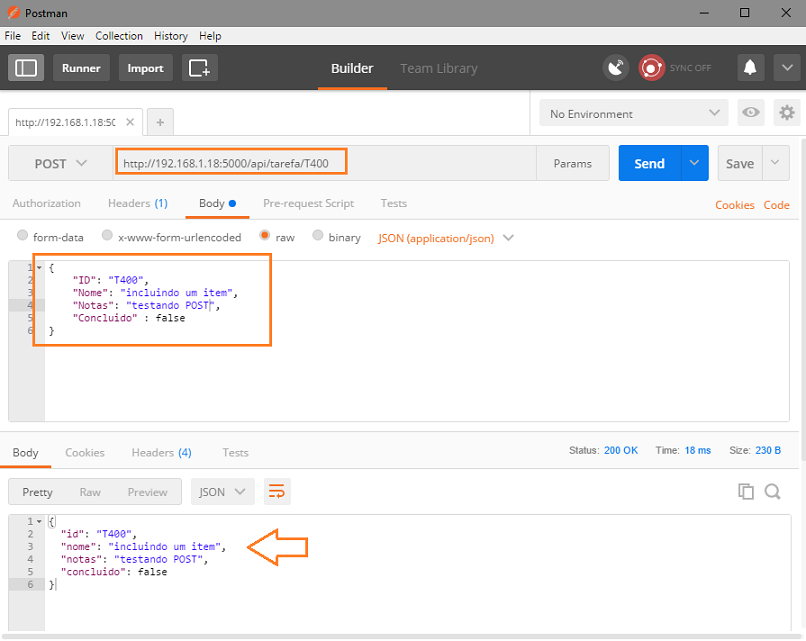This screenshot has width=806, height=641.
Task: Open the POST method dropdown
Action: [61, 163]
